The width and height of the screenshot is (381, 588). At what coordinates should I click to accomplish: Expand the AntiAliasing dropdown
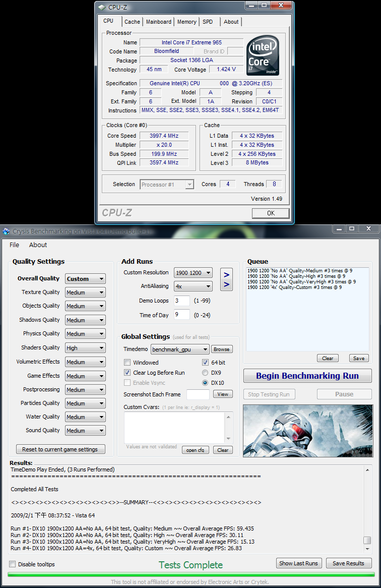point(193,286)
